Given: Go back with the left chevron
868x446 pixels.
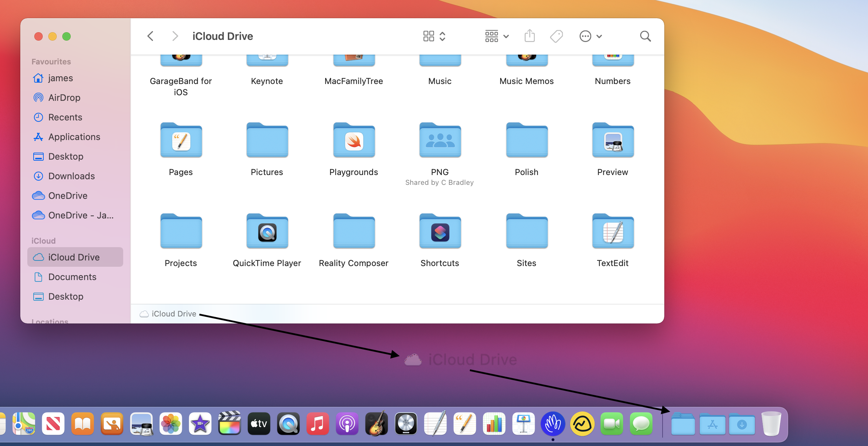Looking at the screenshot, I should pos(150,36).
